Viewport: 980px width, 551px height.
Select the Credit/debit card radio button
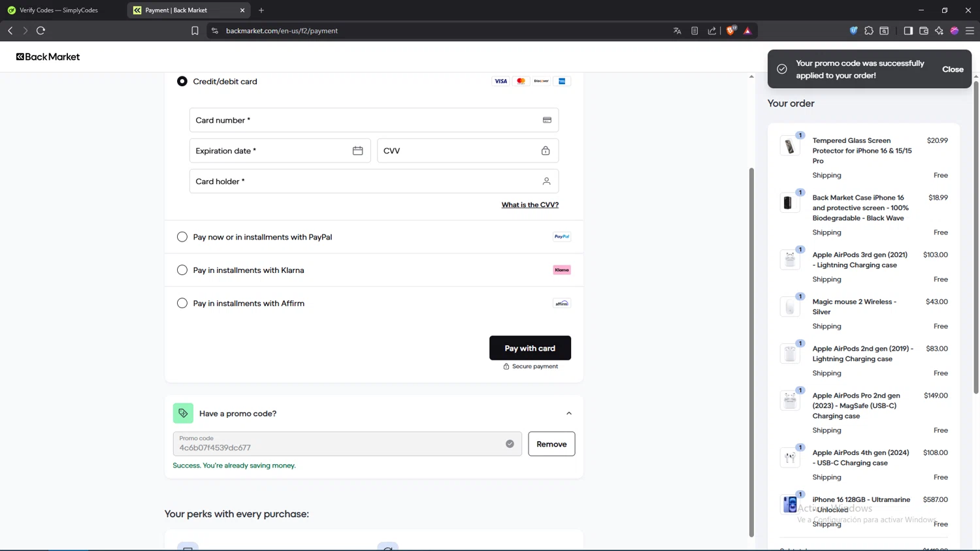[182, 82]
